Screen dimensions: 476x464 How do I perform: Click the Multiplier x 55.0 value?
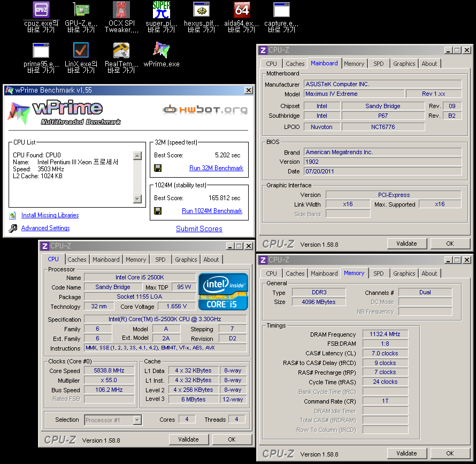tap(109, 380)
